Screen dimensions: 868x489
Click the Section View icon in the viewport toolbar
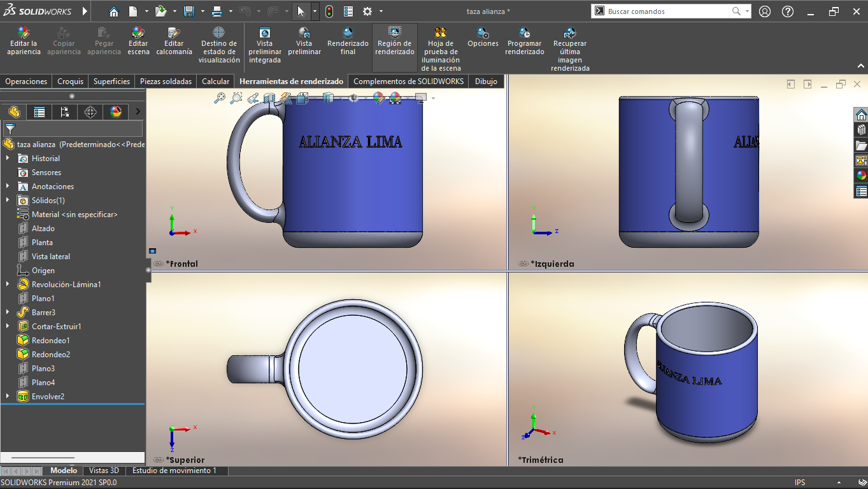coord(269,98)
